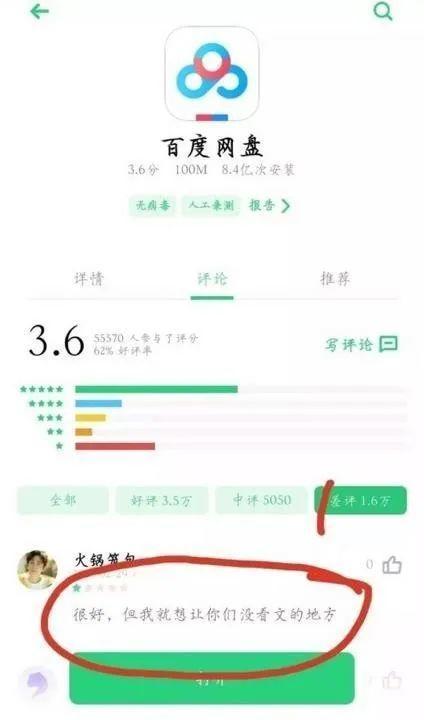Tap the five-star green rating bar

point(156,389)
